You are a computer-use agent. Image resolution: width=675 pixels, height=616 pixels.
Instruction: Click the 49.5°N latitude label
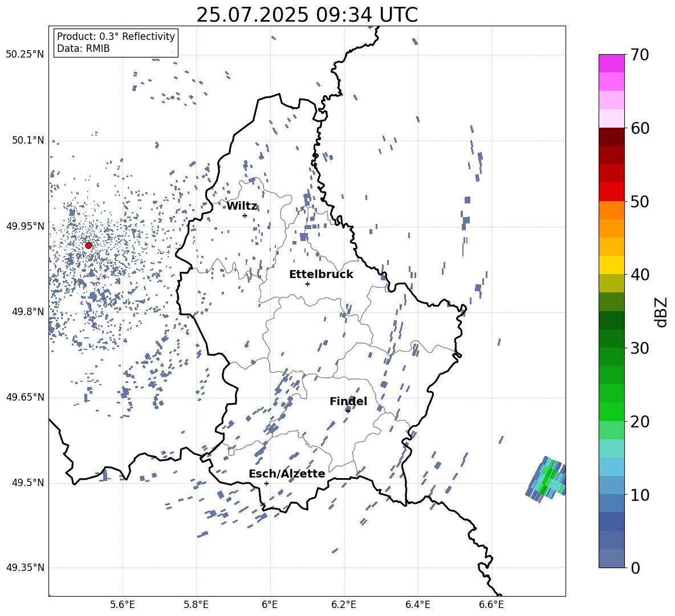click(28, 483)
